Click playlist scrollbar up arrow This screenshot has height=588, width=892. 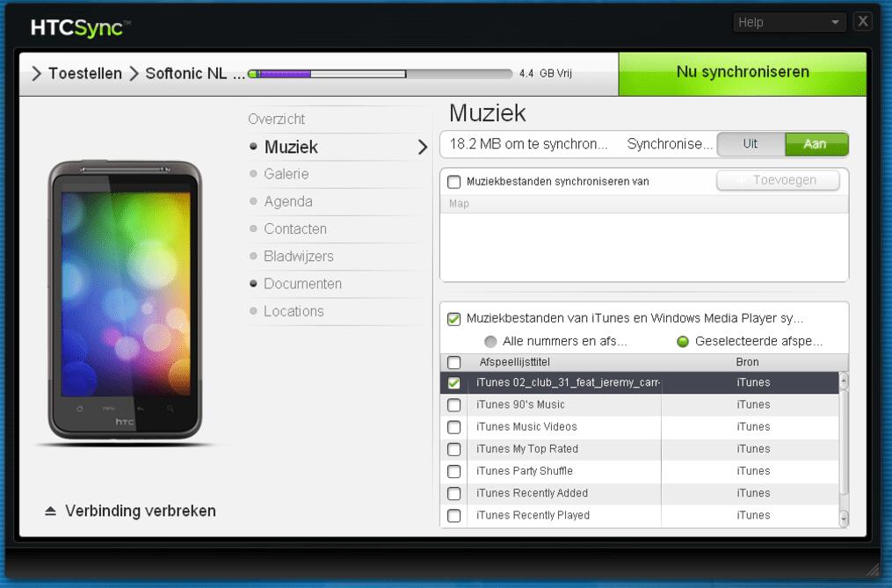click(x=844, y=380)
